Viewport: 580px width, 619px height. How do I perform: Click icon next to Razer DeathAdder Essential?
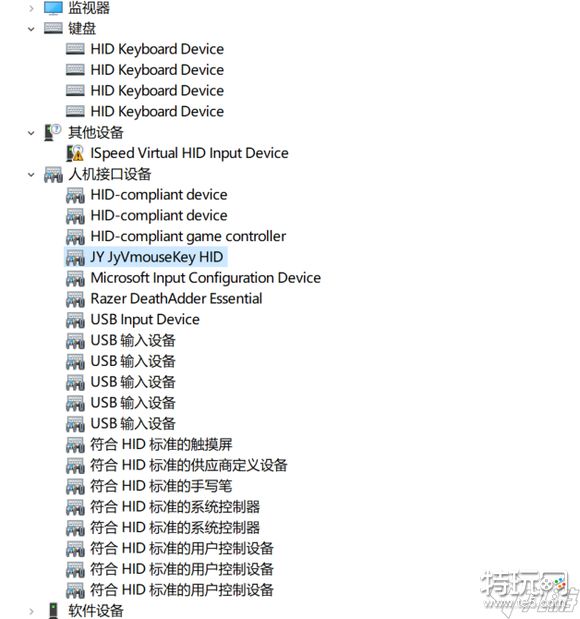coord(75,299)
